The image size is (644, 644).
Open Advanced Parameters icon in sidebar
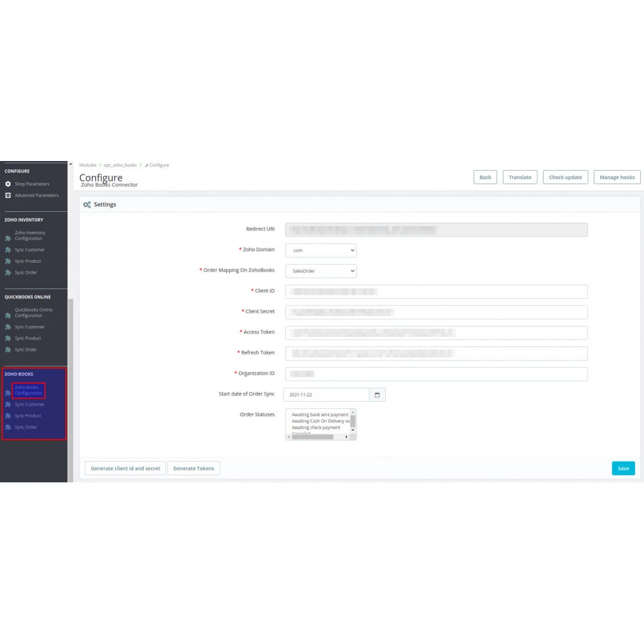8,196
